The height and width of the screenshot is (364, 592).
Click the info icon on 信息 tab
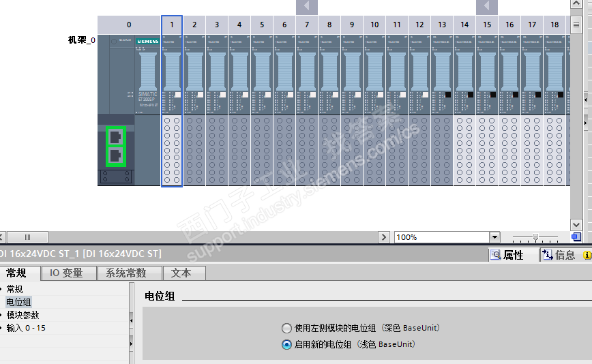(x=548, y=255)
